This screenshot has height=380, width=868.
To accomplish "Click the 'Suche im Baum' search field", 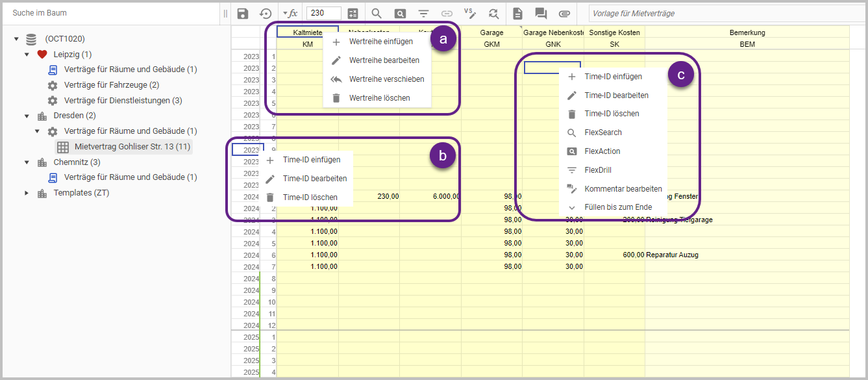I will point(110,13).
